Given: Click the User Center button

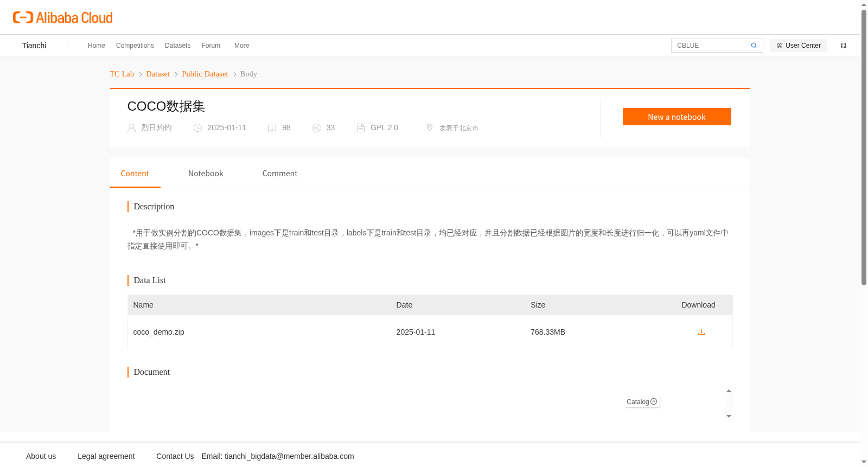Looking at the screenshot, I should tap(799, 46).
